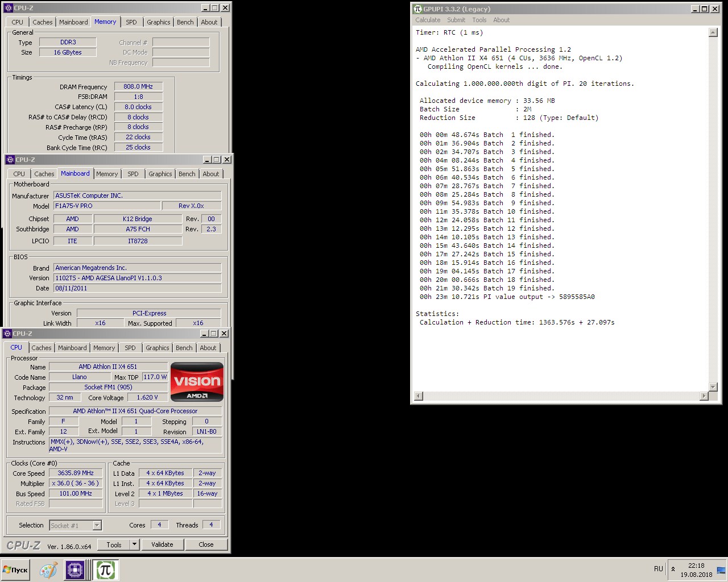Screen dimensions: 728x582
Task: Click the Cores value field
Action: [159, 525]
